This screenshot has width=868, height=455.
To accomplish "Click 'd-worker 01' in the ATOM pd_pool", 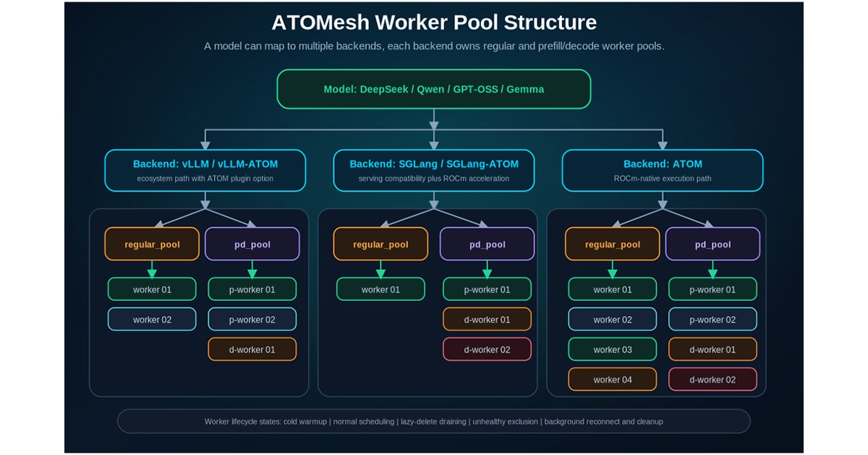I will [x=712, y=349].
